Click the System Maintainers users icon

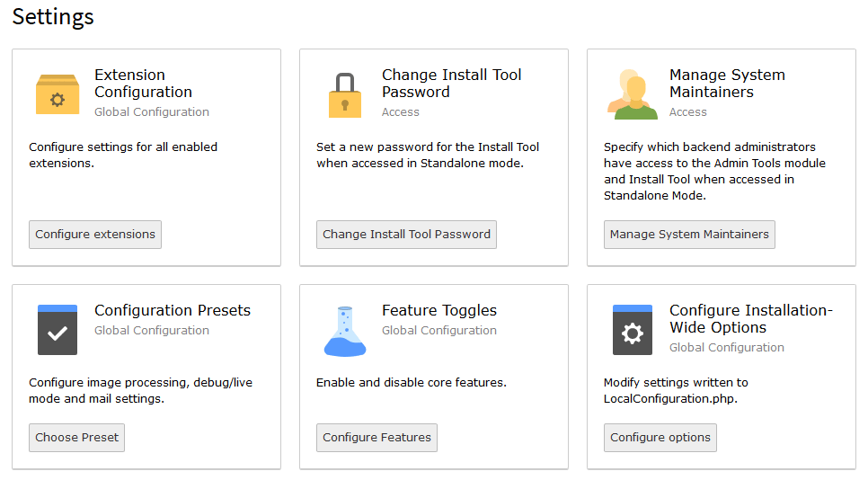pos(633,94)
